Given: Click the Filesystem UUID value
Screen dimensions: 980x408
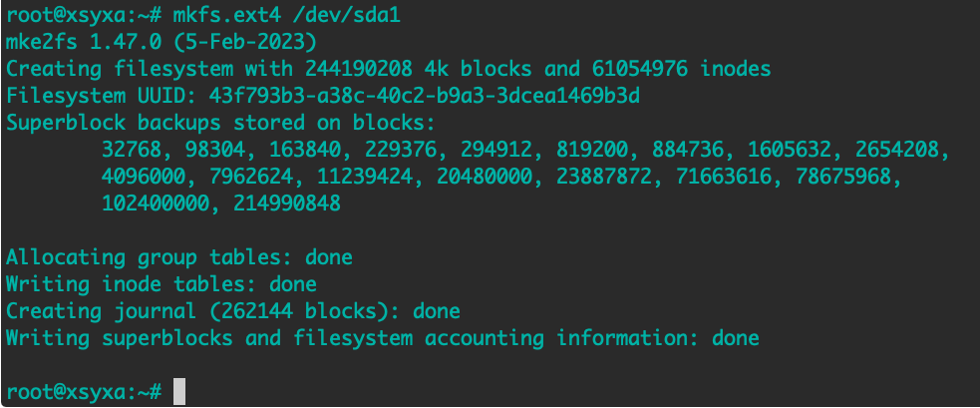Looking at the screenshot, I should [425, 96].
